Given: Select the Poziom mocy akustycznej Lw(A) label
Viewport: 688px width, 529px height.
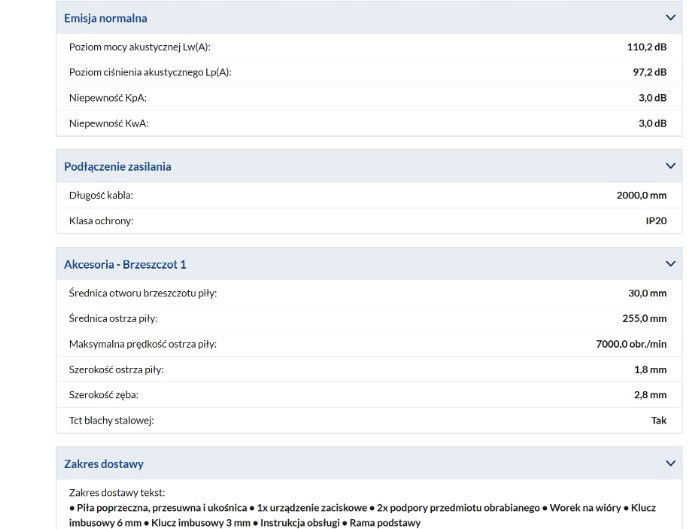Looking at the screenshot, I should [140, 47].
